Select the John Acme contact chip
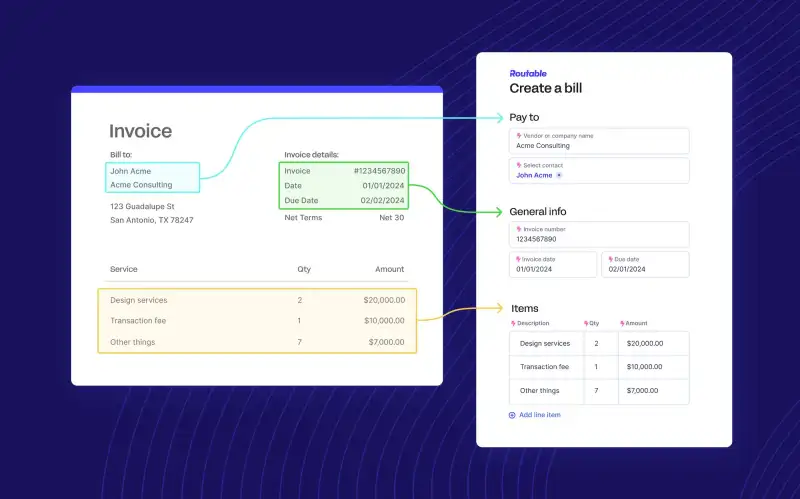This screenshot has width=800, height=499. tap(534, 175)
